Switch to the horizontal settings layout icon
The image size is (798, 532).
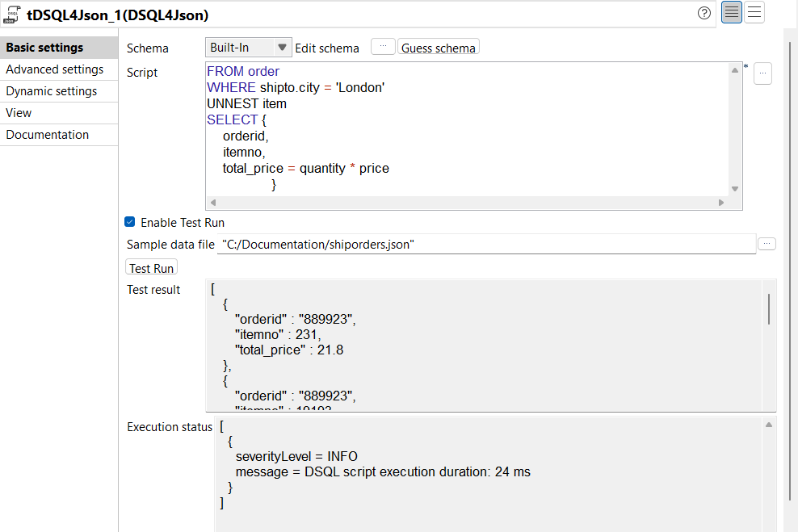tap(756, 12)
